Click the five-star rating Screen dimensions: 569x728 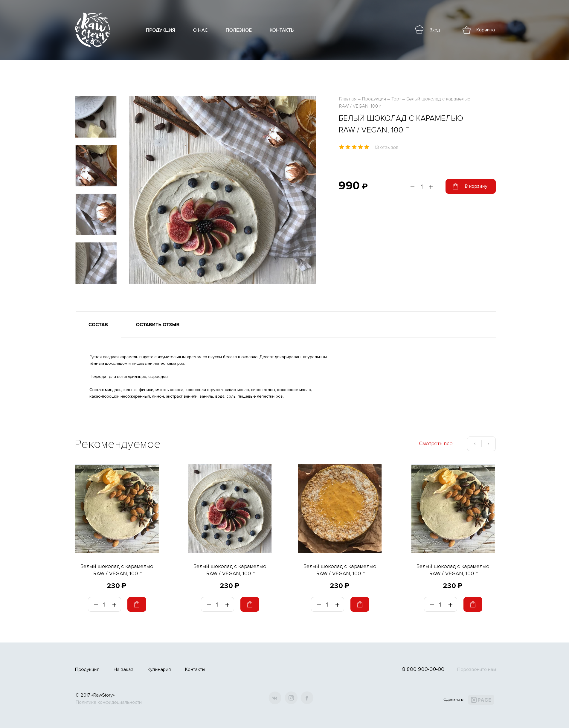click(x=354, y=147)
